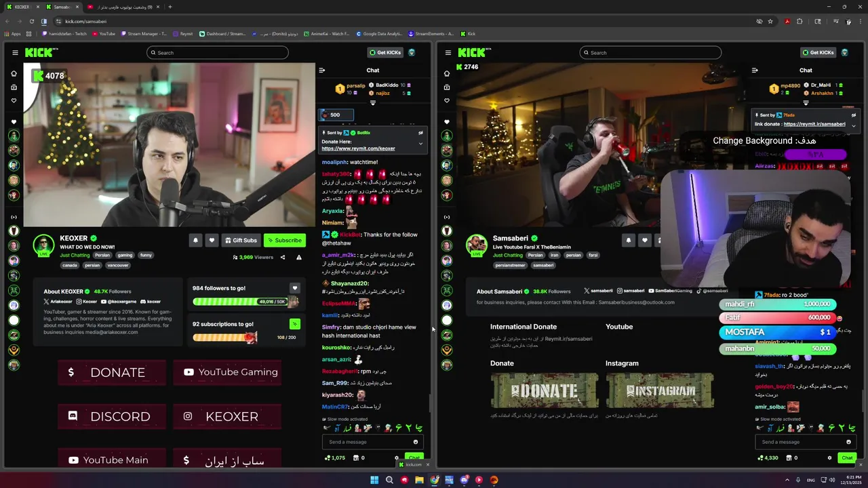
Task: Click the KICKs balance 1,075 in KEOXER chat
Action: (335, 457)
